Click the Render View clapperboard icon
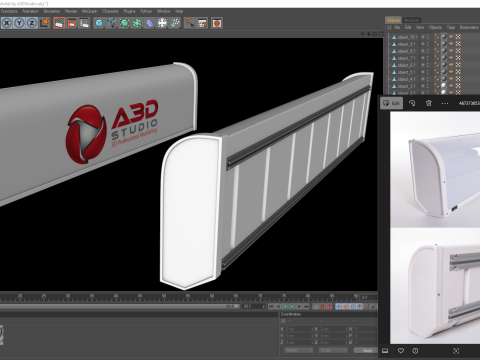This screenshot has height=360, width=480. 59,23
